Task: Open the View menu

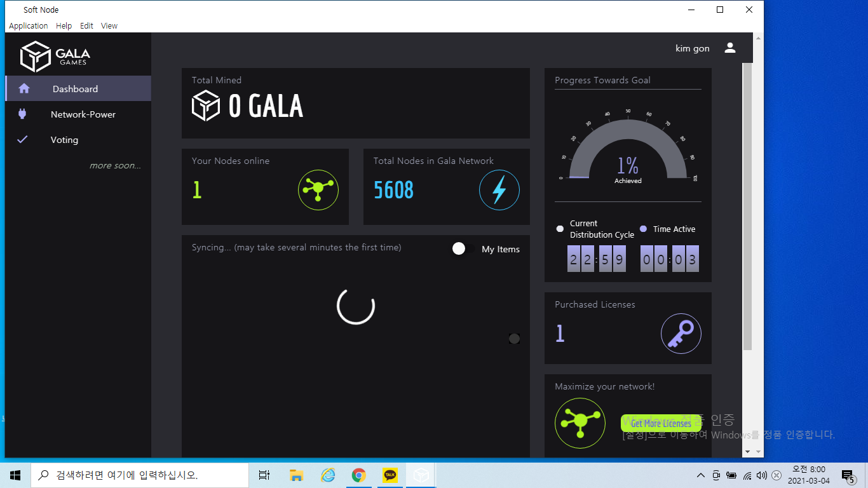Action: tap(109, 26)
